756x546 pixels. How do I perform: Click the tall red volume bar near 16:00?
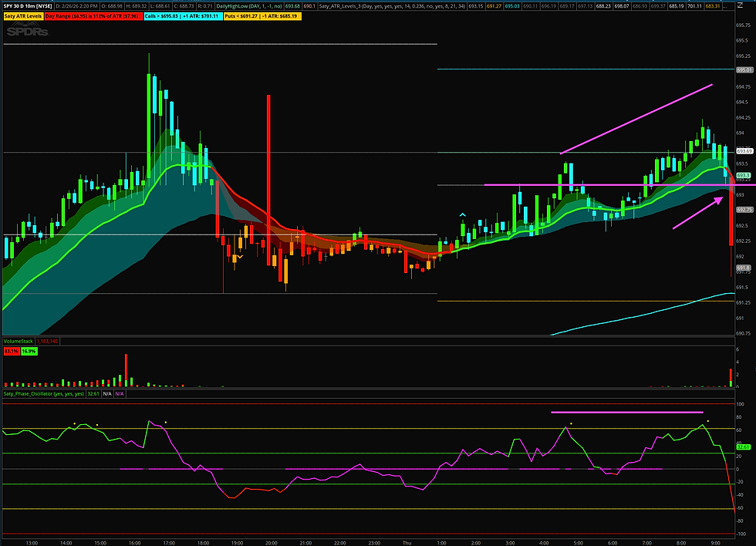(126, 370)
